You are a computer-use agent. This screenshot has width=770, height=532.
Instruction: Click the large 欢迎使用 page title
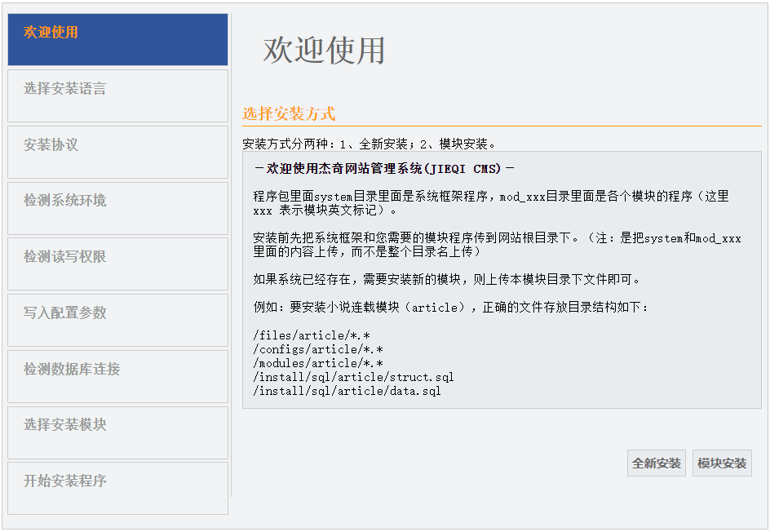[324, 51]
